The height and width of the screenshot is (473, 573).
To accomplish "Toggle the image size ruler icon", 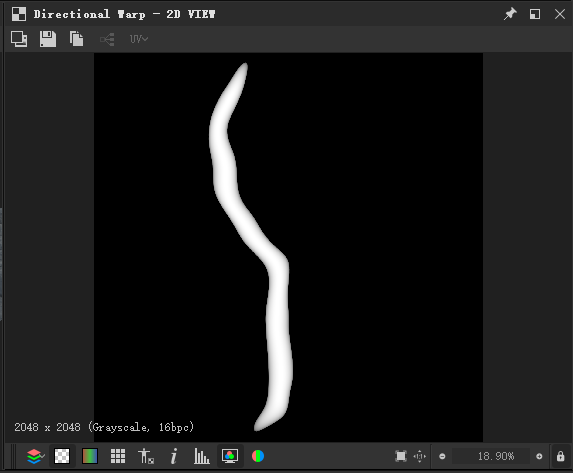I will click(145, 456).
